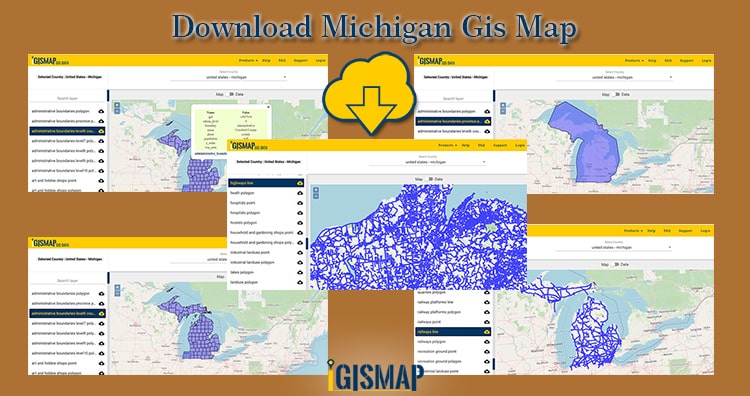The image size is (750, 396).
Task: Download the hostels polygon layer
Action: click(300, 223)
